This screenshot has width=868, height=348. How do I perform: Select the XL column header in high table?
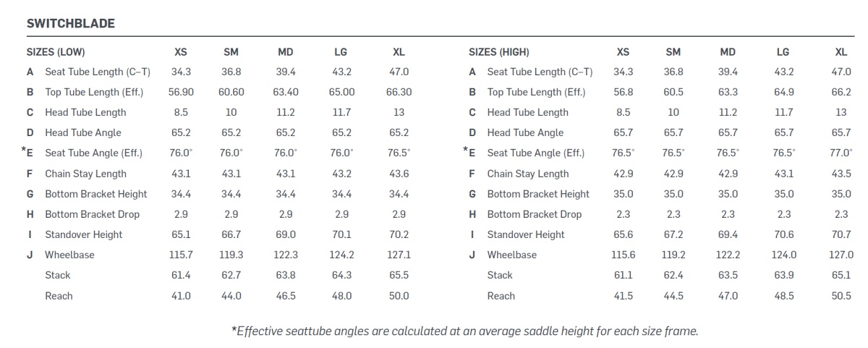click(841, 52)
